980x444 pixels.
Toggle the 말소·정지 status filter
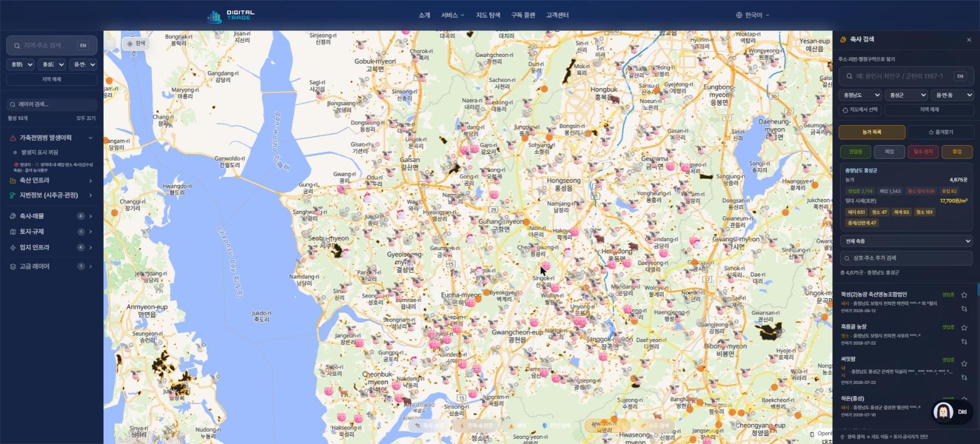[x=923, y=152]
